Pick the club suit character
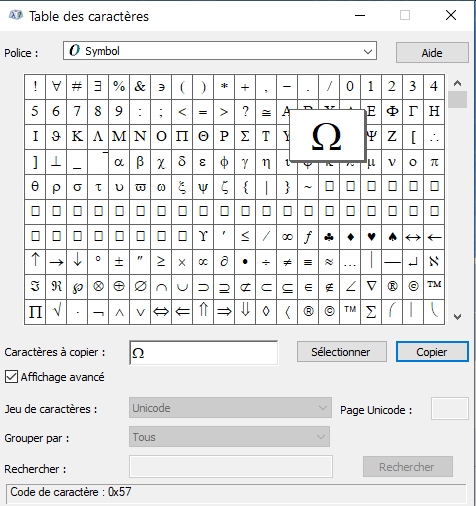This screenshot has height=506, width=476. (329, 237)
